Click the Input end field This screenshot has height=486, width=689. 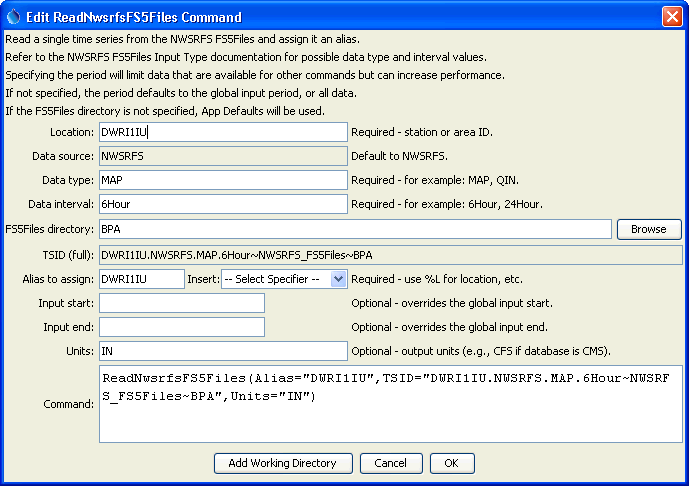pyautogui.click(x=182, y=327)
